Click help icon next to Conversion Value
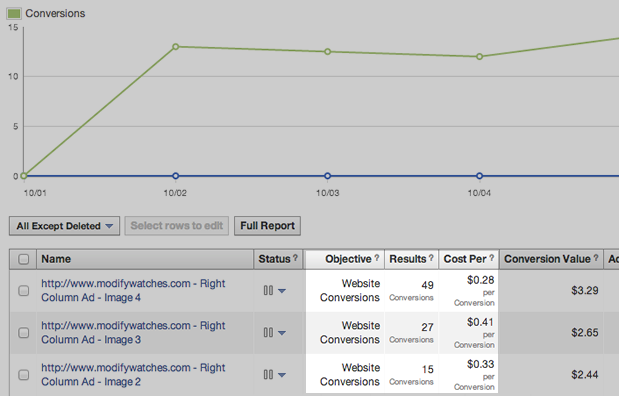The height and width of the screenshot is (396, 619). pyautogui.click(x=596, y=257)
